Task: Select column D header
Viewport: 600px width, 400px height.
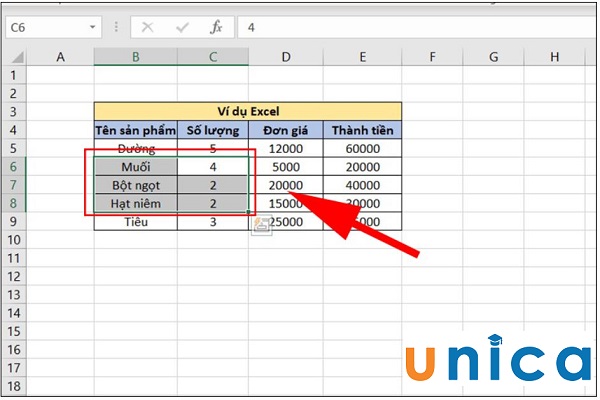Action: [286, 57]
